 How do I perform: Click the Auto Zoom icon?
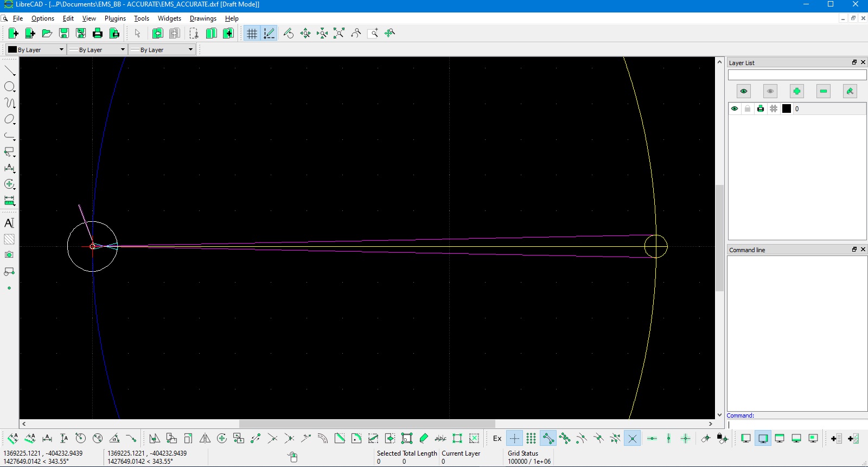tap(339, 33)
